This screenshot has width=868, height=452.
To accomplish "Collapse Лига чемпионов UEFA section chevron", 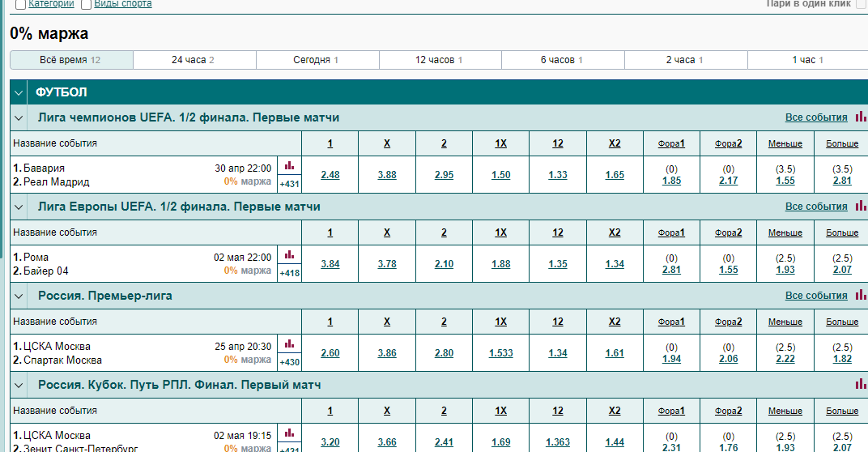I will click(19, 118).
